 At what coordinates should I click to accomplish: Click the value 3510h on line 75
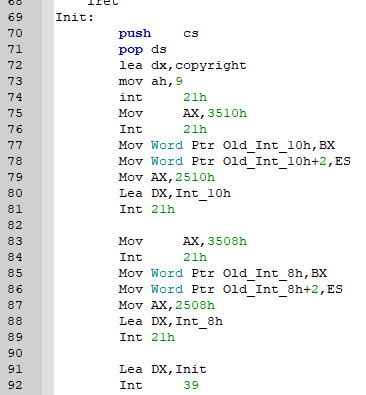(227, 113)
